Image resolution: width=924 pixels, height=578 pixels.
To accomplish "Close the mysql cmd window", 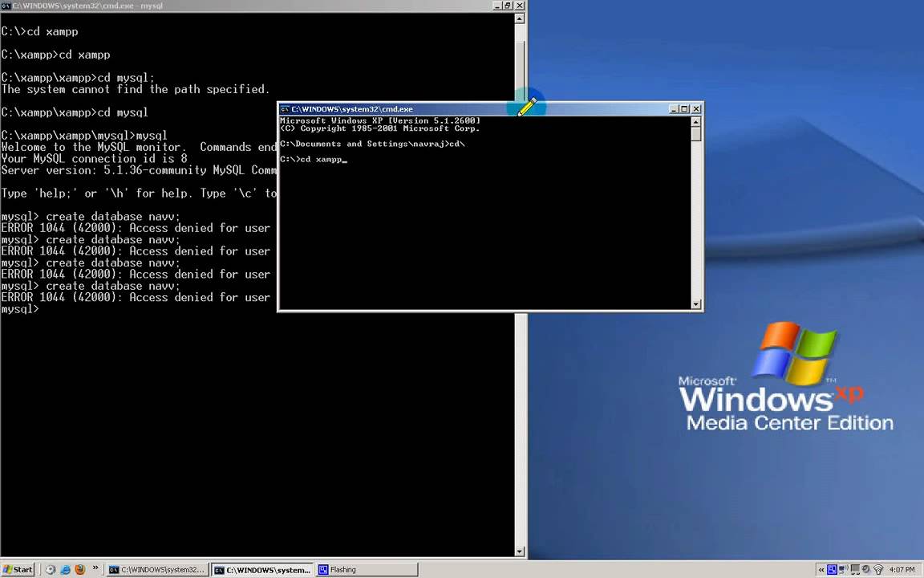I will point(519,6).
